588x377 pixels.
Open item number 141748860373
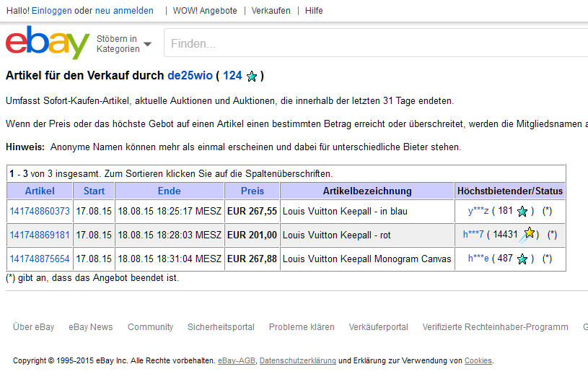(40, 211)
